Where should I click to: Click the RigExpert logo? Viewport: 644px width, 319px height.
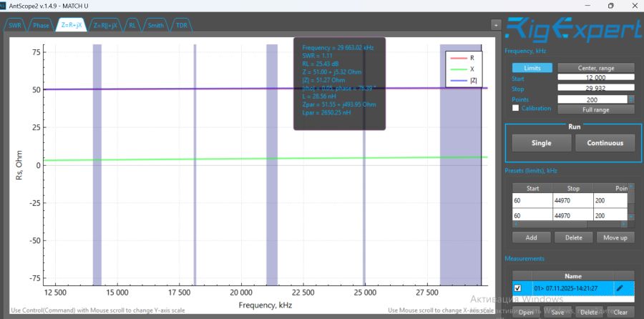point(572,29)
